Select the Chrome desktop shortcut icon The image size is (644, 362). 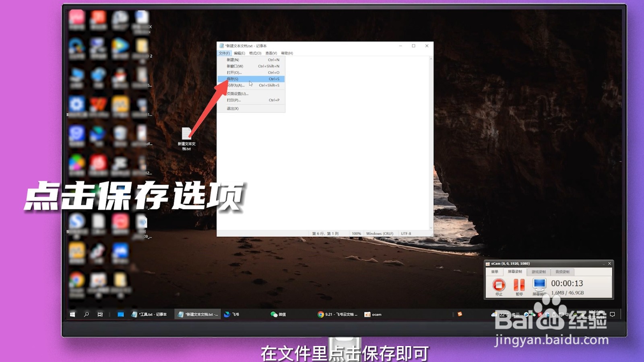pyautogui.click(x=76, y=280)
